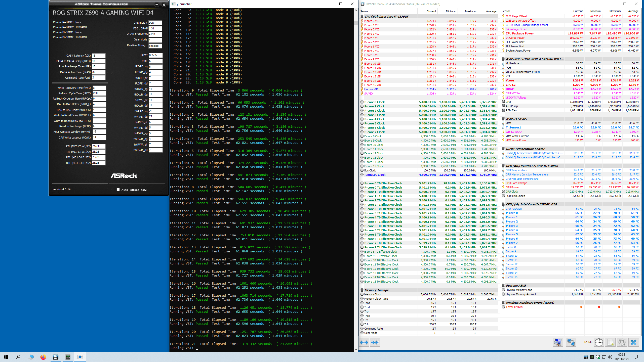The height and width of the screenshot is (362, 644).
Task: Select Memory Clock Ratio row
Action: click(x=429, y=299)
